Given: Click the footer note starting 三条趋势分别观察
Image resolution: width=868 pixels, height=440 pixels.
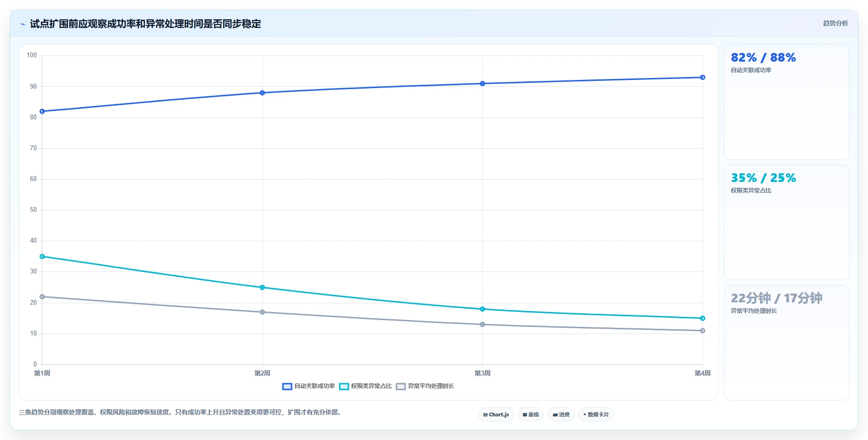Looking at the screenshot, I should point(181,412).
